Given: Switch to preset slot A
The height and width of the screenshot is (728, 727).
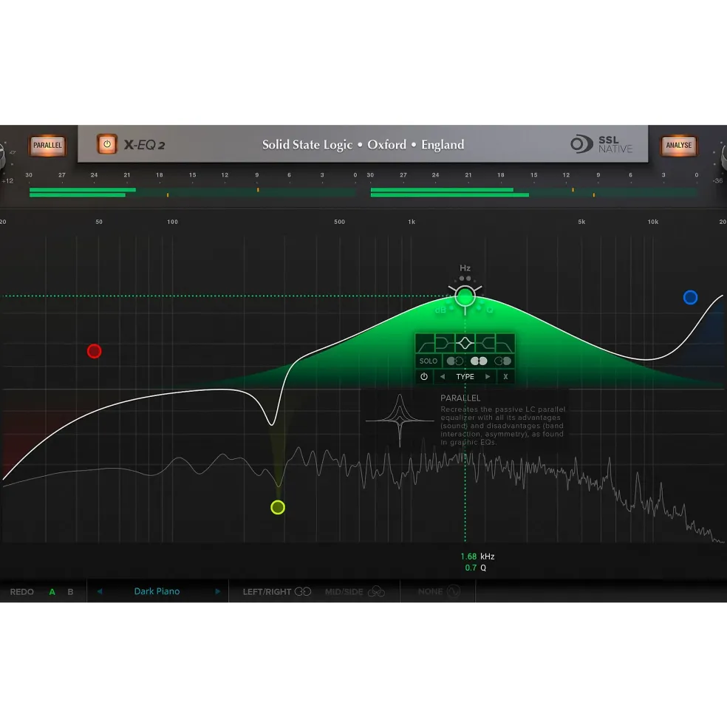Looking at the screenshot, I should (52, 592).
